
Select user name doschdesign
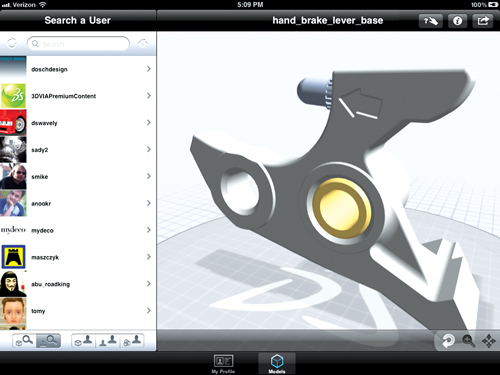click(x=49, y=69)
